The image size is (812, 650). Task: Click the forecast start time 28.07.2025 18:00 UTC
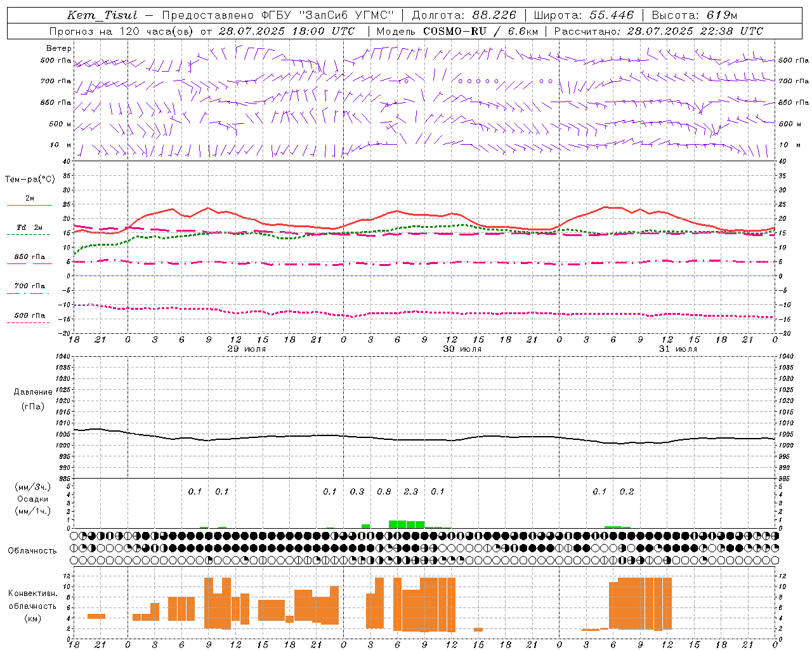point(287,31)
